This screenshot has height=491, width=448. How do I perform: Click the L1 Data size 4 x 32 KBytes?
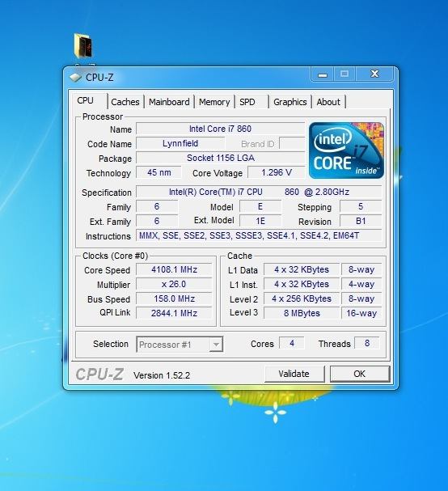click(302, 269)
